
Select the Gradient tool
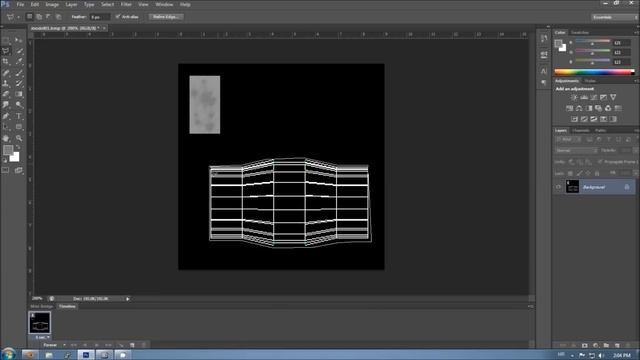(19, 94)
